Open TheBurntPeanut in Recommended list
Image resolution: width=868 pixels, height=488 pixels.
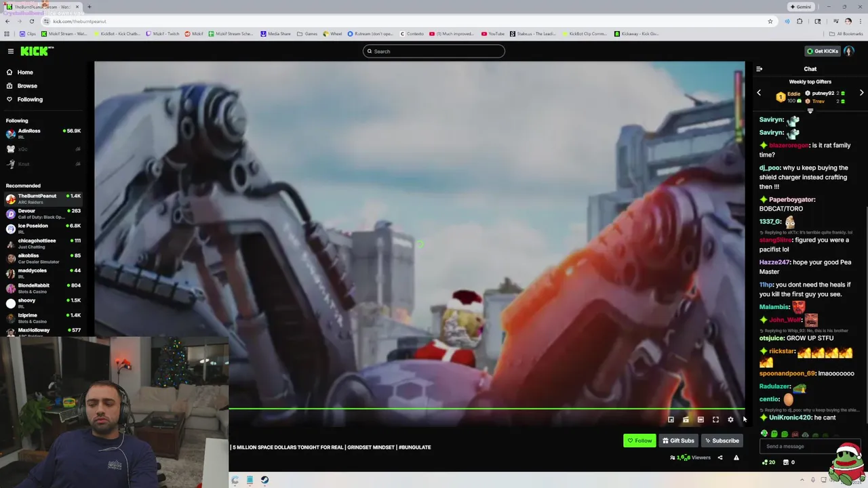43,199
